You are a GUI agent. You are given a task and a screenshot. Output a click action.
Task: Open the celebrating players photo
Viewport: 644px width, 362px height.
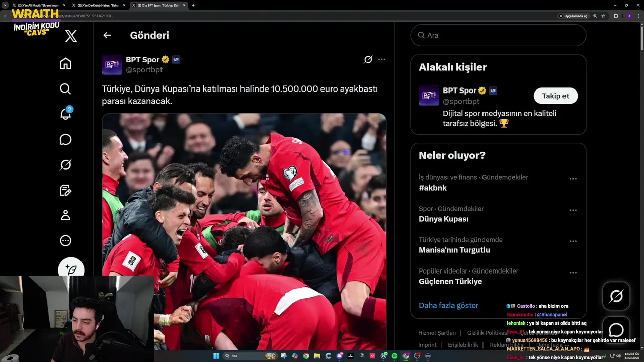[244, 231]
